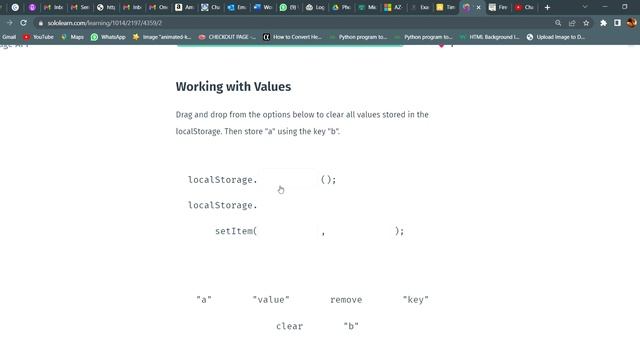
Task: Select the remove answer option
Action: click(x=346, y=300)
